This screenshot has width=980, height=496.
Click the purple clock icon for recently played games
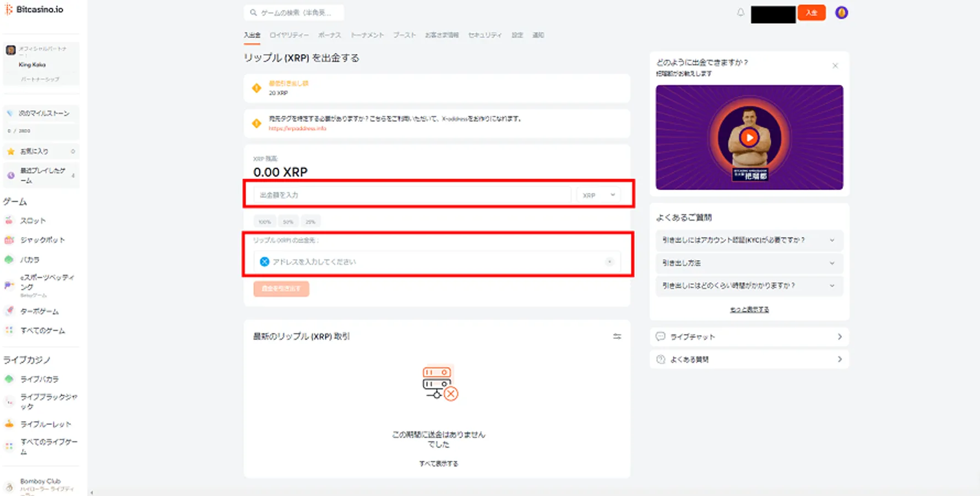point(10,175)
